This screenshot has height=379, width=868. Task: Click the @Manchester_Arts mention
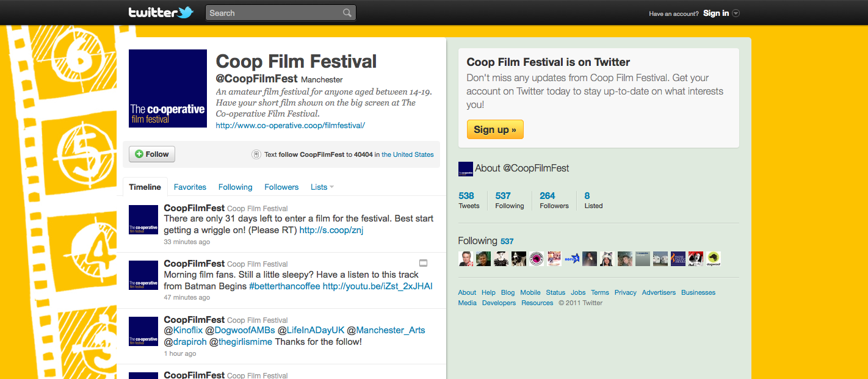click(386, 330)
